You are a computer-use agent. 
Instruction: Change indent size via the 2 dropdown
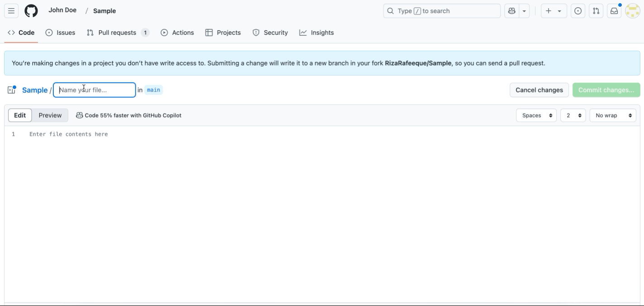pos(573,115)
